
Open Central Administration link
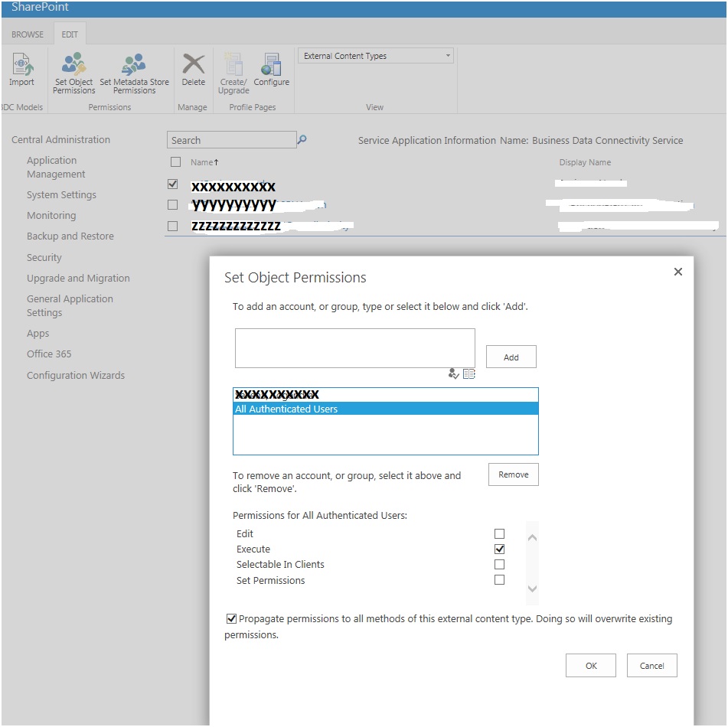click(x=60, y=140)
